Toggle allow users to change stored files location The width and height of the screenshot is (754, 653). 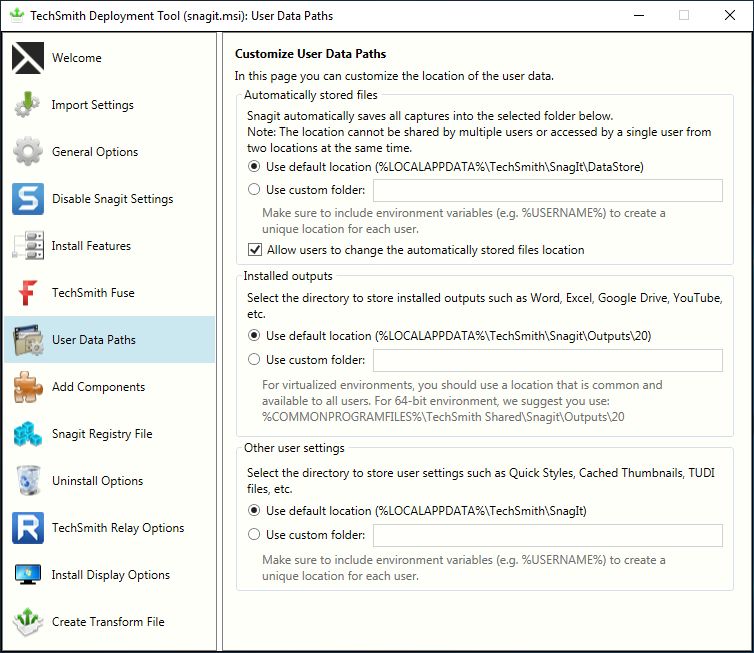(255, 250)
